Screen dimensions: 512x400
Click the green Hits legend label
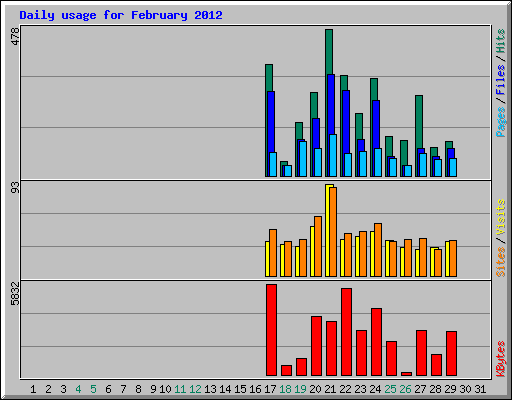tap(501, 41)
